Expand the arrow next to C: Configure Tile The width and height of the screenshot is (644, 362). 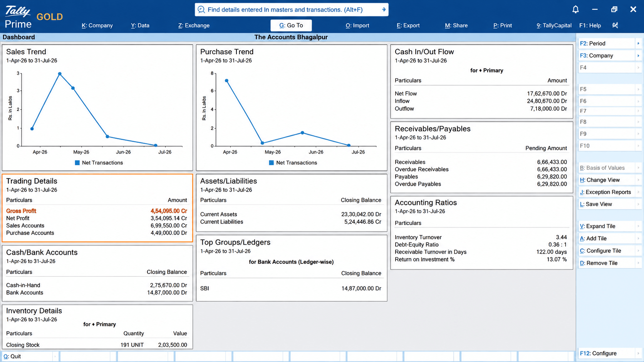(638, 251)
